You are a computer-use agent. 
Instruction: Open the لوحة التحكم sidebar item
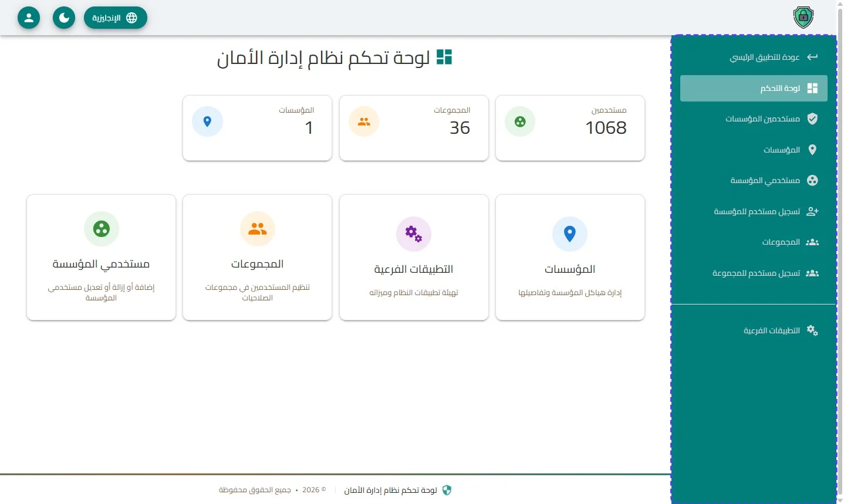coord(754,88)
